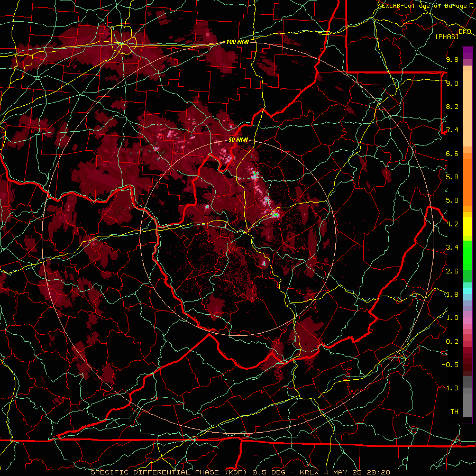Click the 5.8 scale value label
The image size is (476, 476).
452,177
